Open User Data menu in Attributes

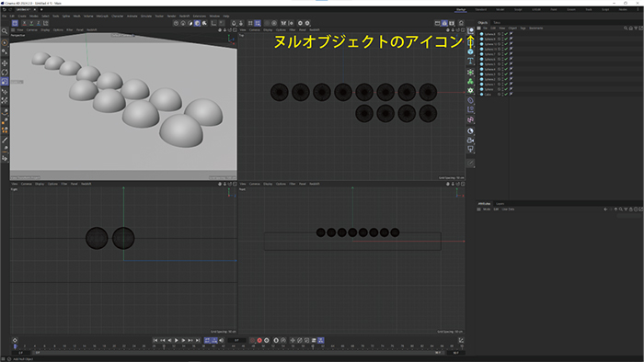point(508,209)
